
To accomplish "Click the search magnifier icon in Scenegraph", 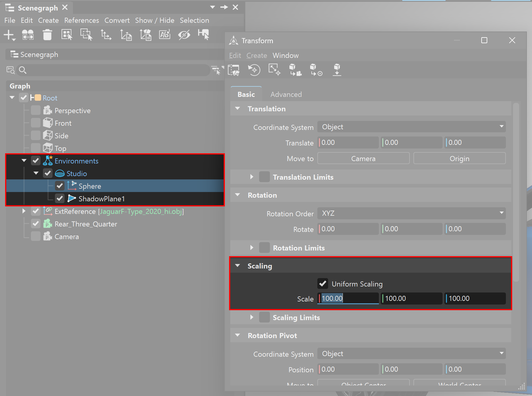I will pyautogui.click(x=23, y=70).
